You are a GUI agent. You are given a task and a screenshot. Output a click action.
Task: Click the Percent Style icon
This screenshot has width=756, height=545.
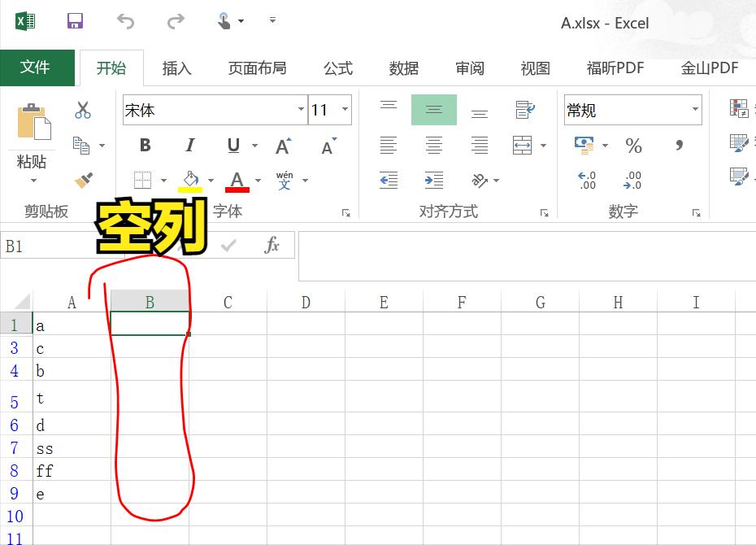point(633,146)
